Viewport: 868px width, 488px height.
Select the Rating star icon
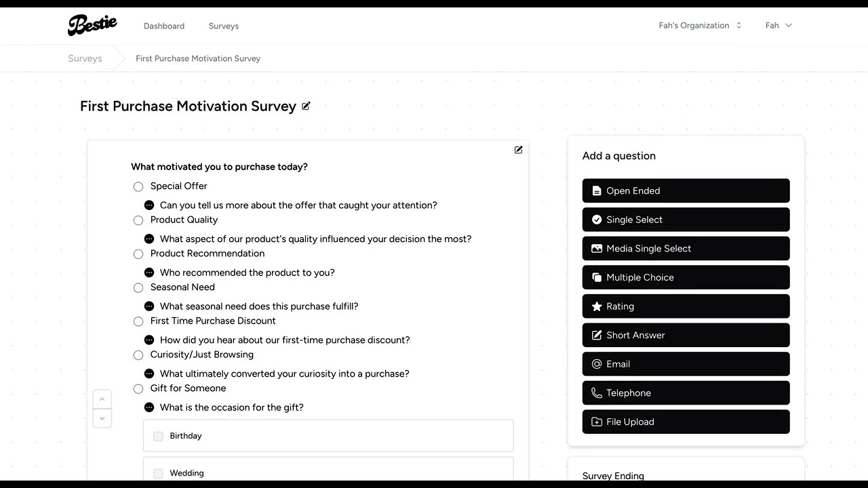[597, 306]
